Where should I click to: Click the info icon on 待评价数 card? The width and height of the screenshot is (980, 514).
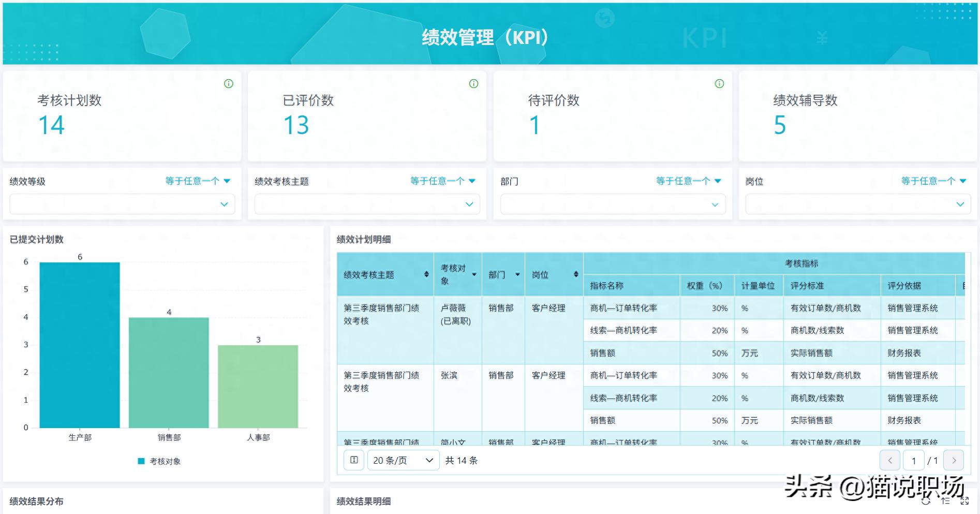coord(720,83)
